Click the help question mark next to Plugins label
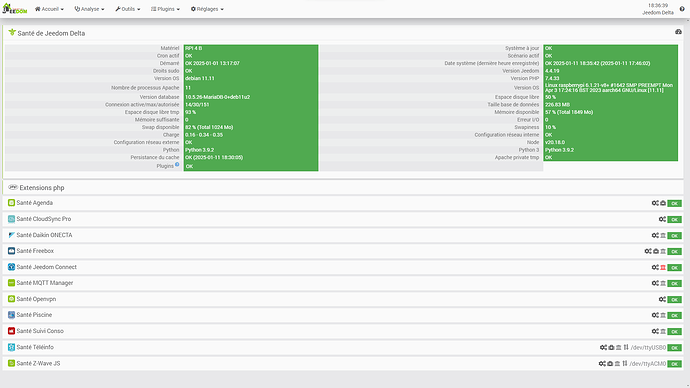The width and height of the screenshot is (690, 388). [x=177, y=165]
